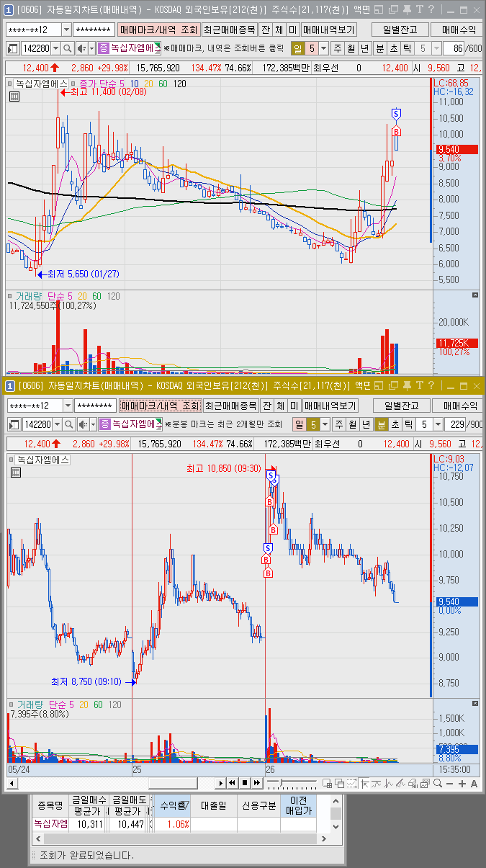Click rewind button in chart playback bar
Viewport: 486px width, 868px height.
pos(233,783)
